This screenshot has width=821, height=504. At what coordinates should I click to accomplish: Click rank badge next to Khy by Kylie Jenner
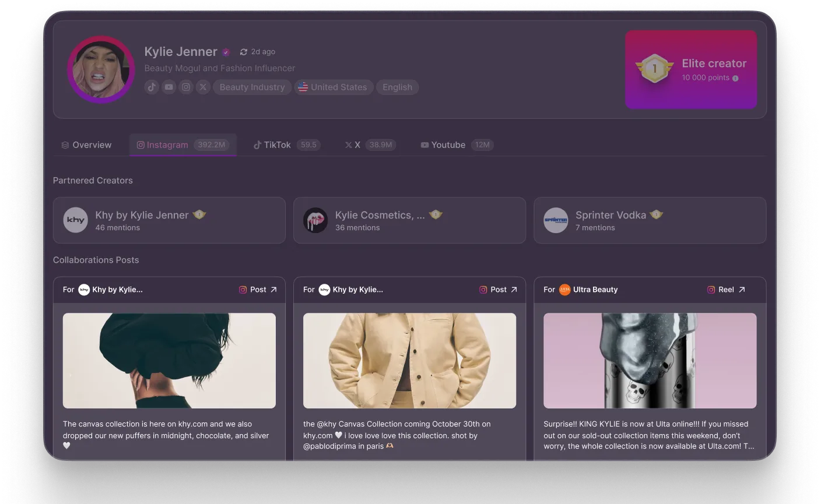tap(199, 214)
